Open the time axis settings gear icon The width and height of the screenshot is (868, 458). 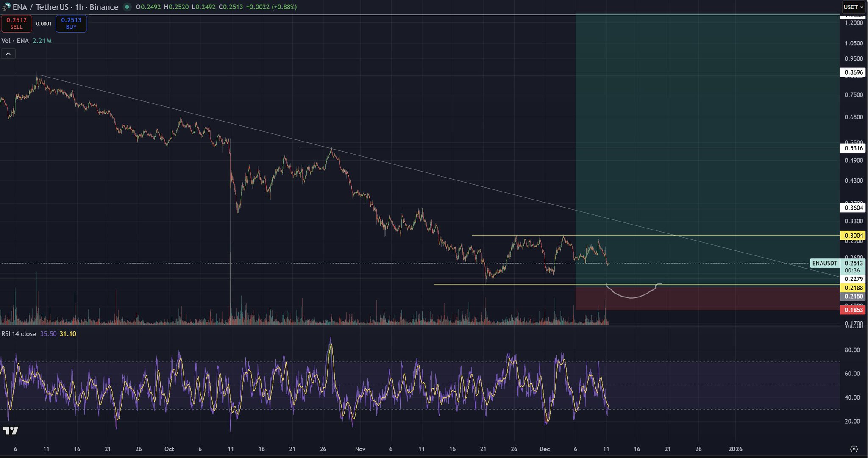tap(854, 449)
